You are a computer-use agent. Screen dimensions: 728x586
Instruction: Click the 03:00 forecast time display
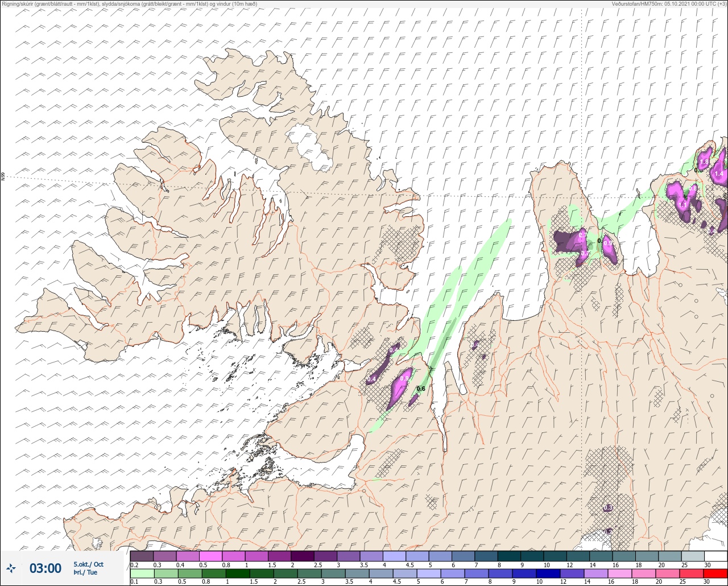[45, 568]
